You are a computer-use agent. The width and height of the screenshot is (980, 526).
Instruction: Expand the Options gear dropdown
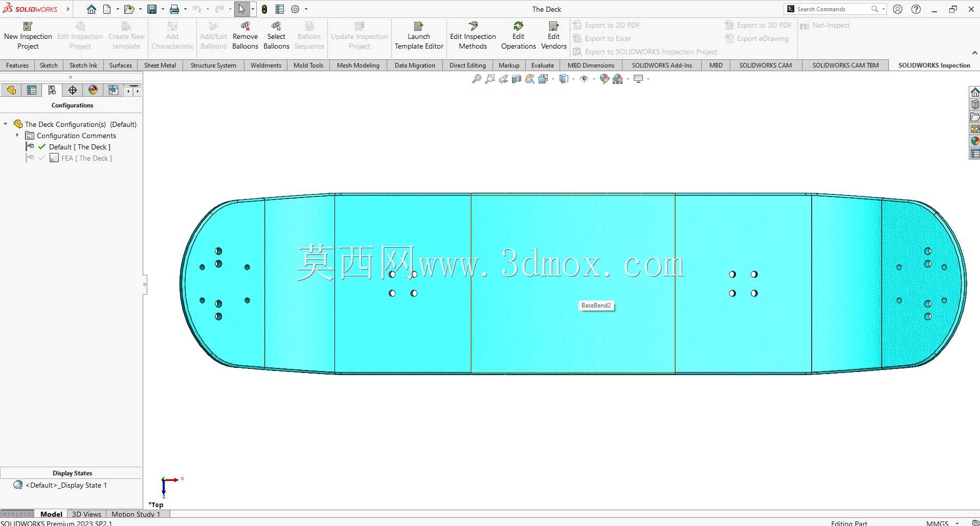pos(306,9)
